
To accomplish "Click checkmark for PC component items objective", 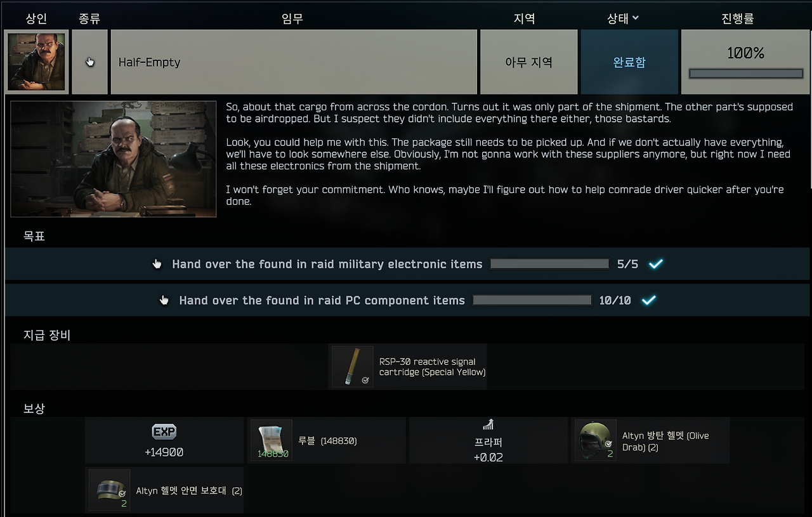I will point(648,300).
